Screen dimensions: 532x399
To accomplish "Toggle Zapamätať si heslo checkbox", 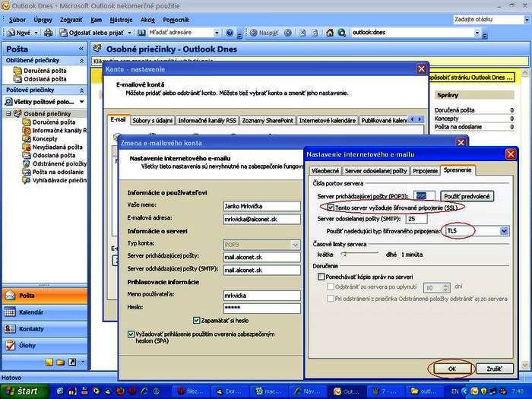I will pyautogui.click(x=196, y=320).
